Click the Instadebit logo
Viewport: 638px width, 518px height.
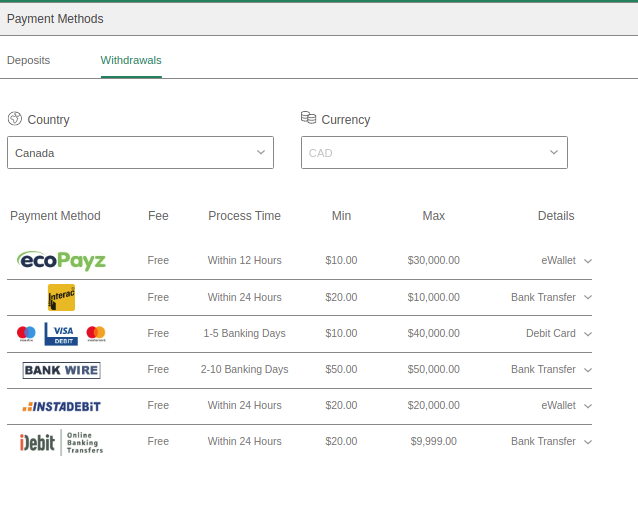[x=61, y=407]
